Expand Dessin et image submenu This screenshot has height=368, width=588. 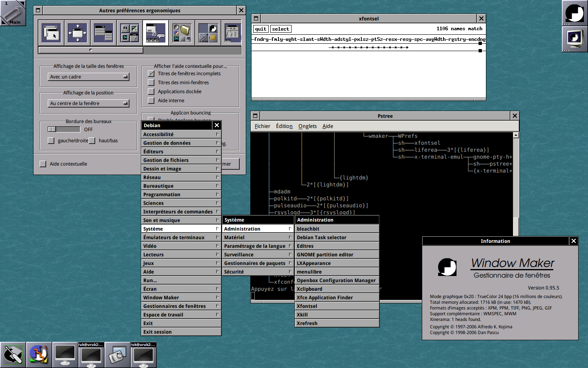click(181, 168)
